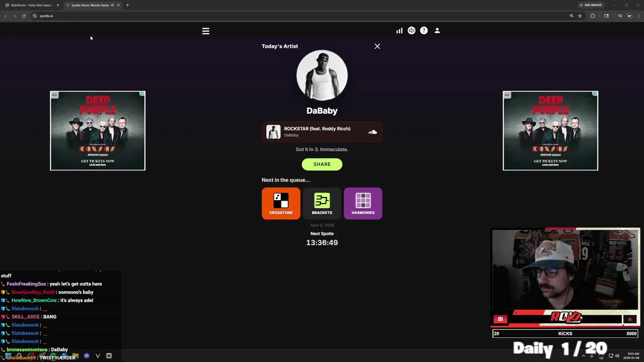Click the SHARE button

[322, 164]
